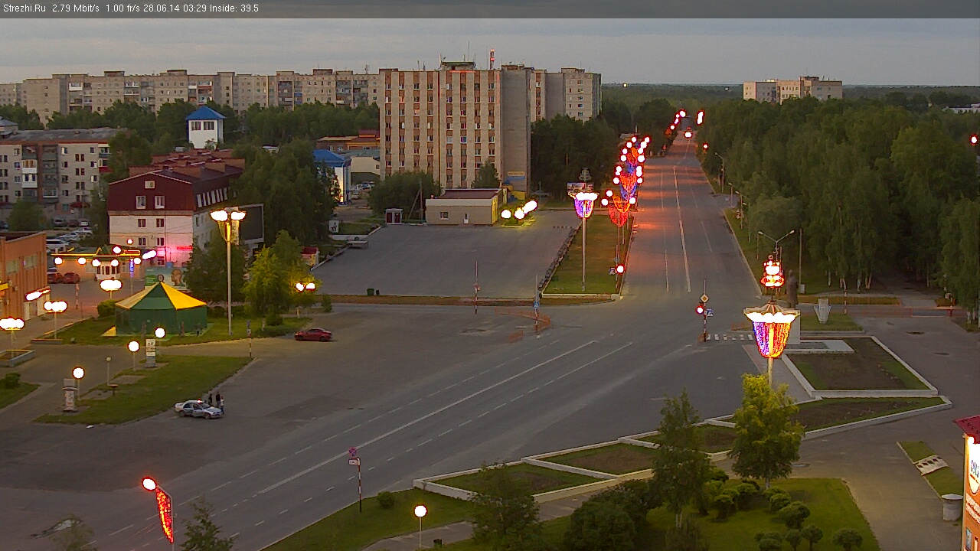Screen dimensions: 980x551
Task: Click the 03:29 time stamp
Action: pyautogui.click(x=196, y=8)
